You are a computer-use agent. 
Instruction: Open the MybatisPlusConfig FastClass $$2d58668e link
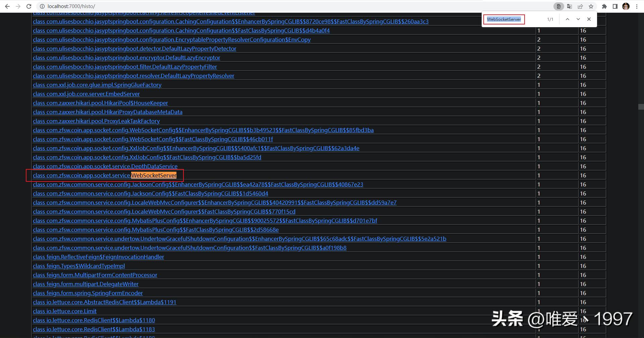pos(156,230)
